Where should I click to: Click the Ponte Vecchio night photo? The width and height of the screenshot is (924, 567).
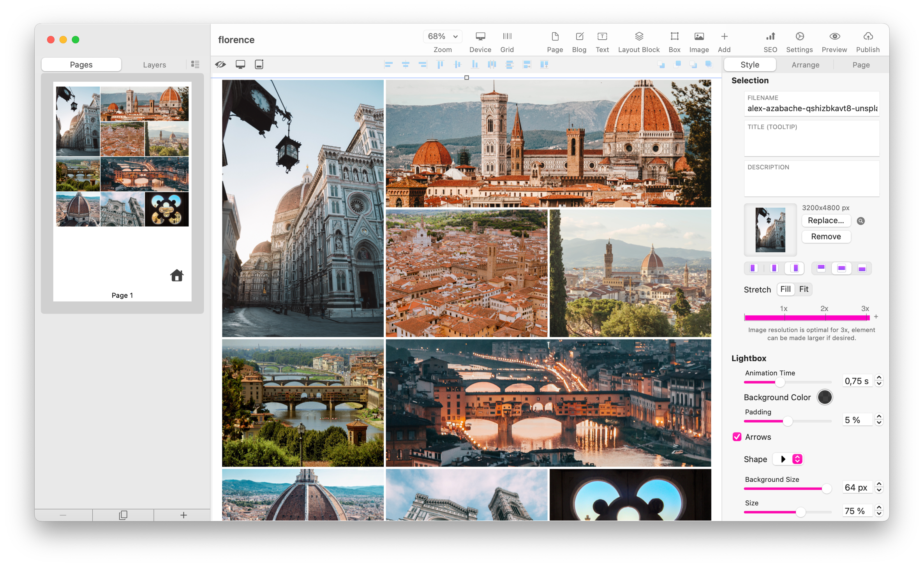coord(548,403)
